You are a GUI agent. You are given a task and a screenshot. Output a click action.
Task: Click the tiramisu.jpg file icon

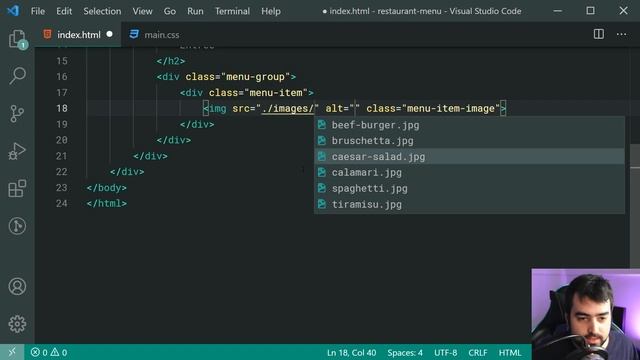[x=322, y=204]
